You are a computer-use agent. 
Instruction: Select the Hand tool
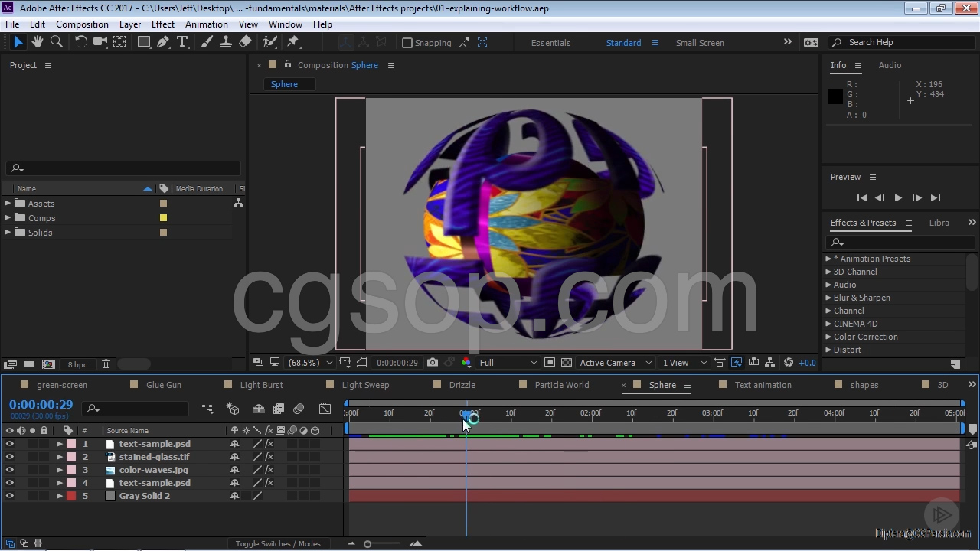pos(37,42)
